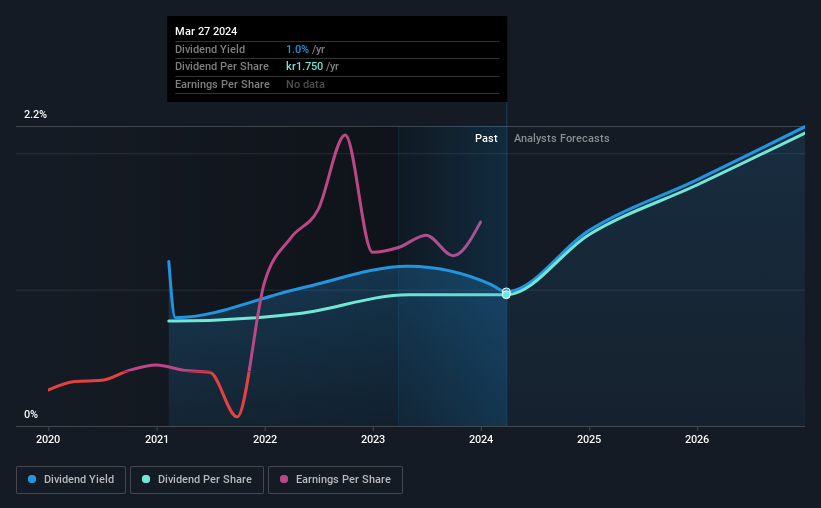Click the data point marker at Mar 2024
The height and width of the screenshot is (508, 821).
pyautogui.click(x=506, y=294)
